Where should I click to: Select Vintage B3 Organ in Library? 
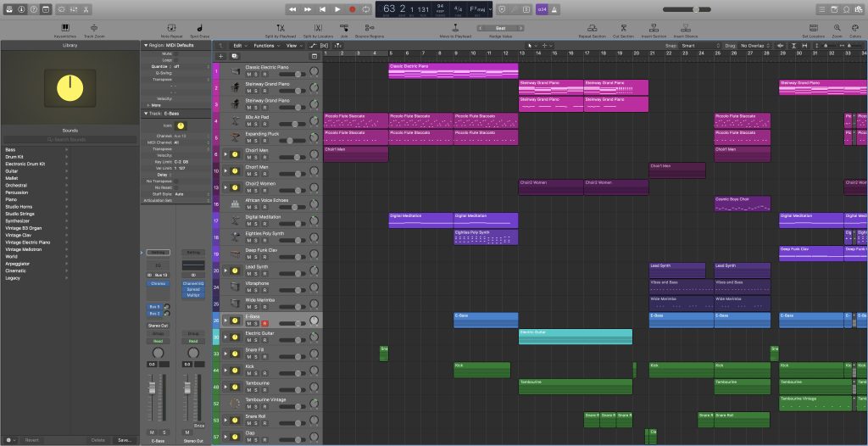pos(23,228)
